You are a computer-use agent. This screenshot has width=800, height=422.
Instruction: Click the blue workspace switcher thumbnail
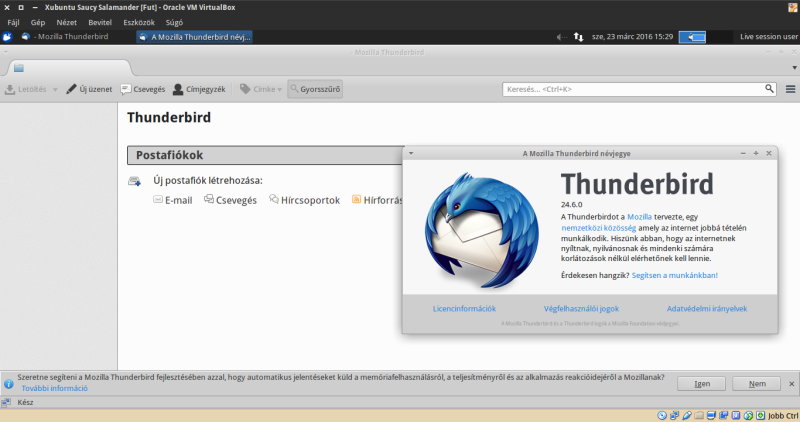click(692, 37)
